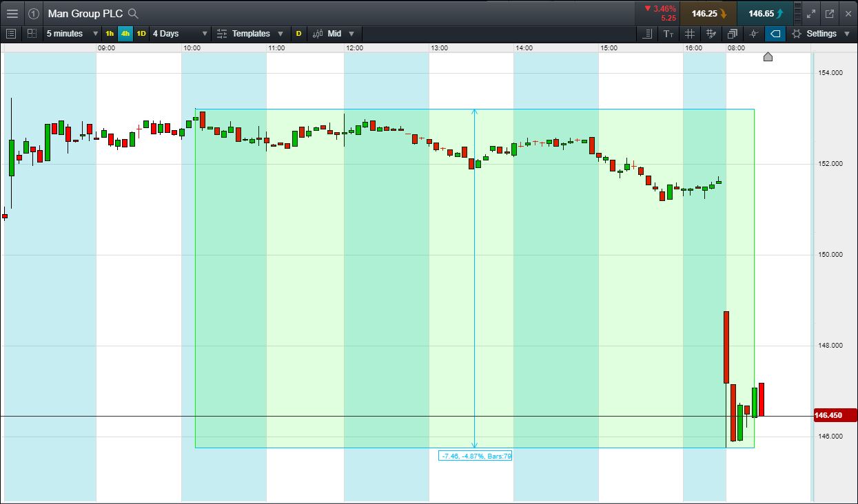
Task: Pop chart out to new window
Action: 830,13
